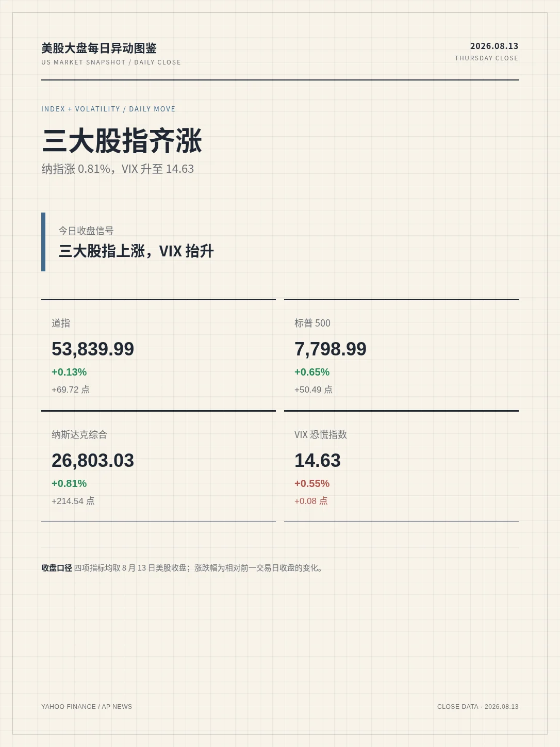Click the 收盘口径 footnote label
This screenshot has width=560, height=747.
click(57, 567)
